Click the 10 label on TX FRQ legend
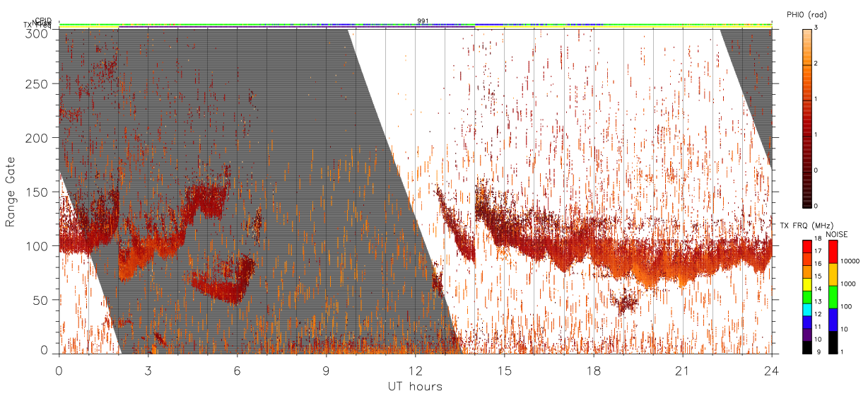Image resolution: width=868 pixels, height=401 pixels. coord(818,339)
